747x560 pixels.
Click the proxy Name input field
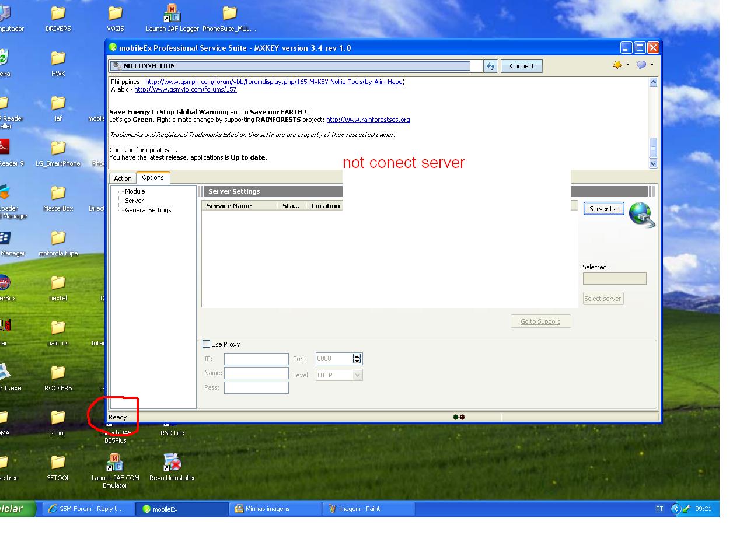tap(256, 373)
